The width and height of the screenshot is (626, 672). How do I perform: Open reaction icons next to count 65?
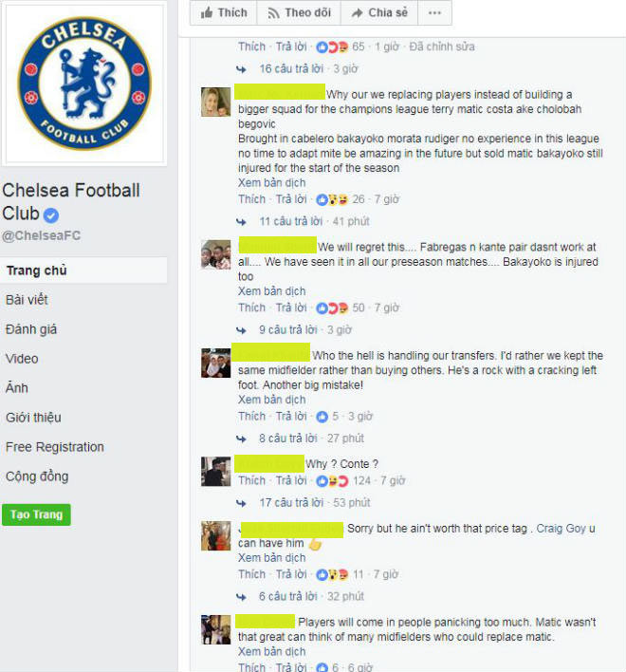332,47
